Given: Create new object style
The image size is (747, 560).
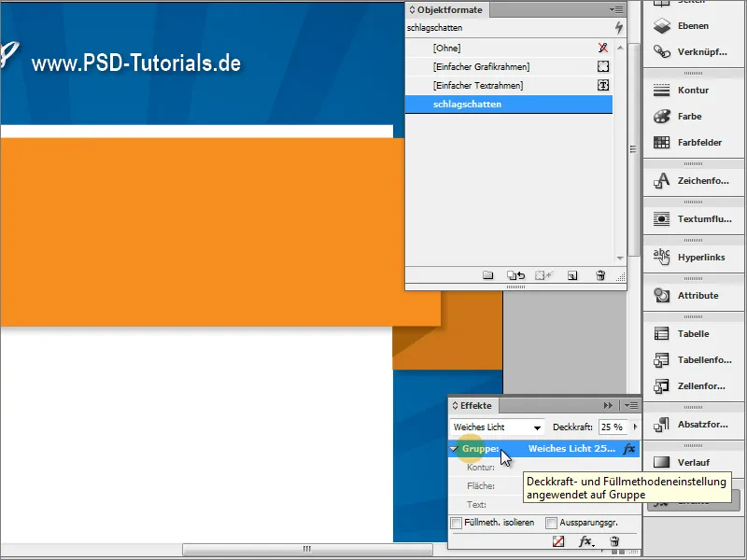Looking at the screenshot, I should [572, 275].
